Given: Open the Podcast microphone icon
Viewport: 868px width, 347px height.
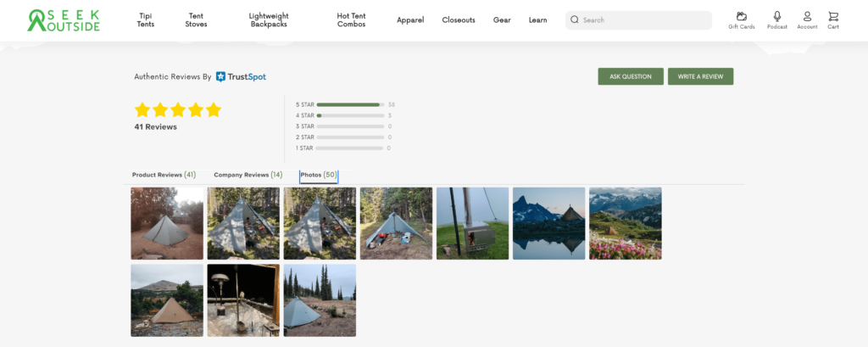Looking at the screenshot, I should coord(776,17).
